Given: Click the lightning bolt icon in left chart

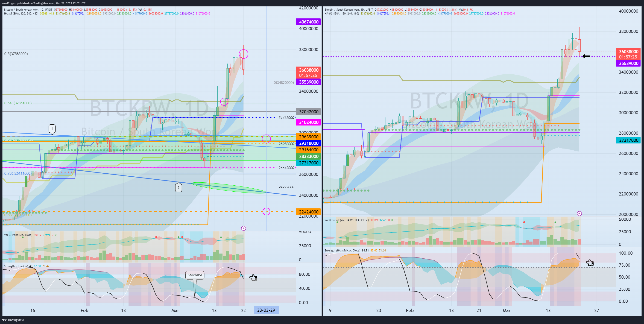Looking at the screenshot, I should tap(243, 228).
